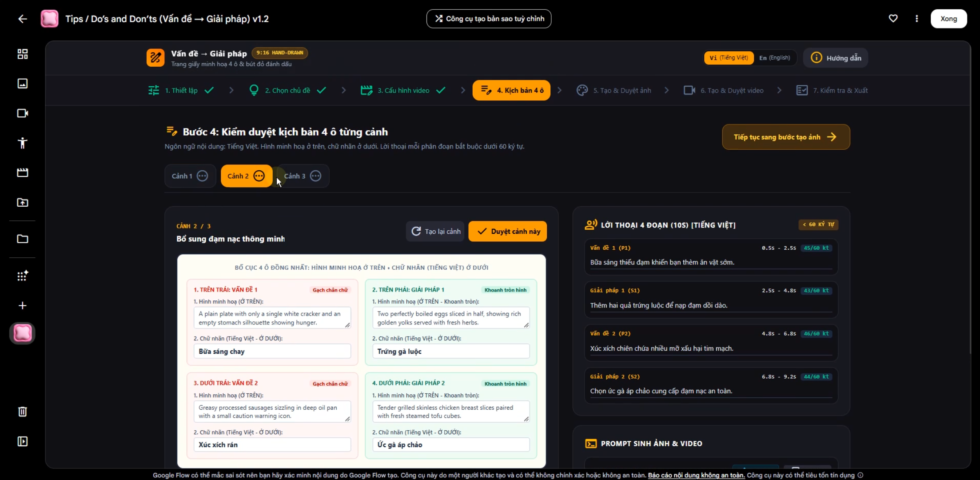Screen dimensions: 980x480
Task: Open the sparkle apps grid in sidebar
Action: pos(22,276)
